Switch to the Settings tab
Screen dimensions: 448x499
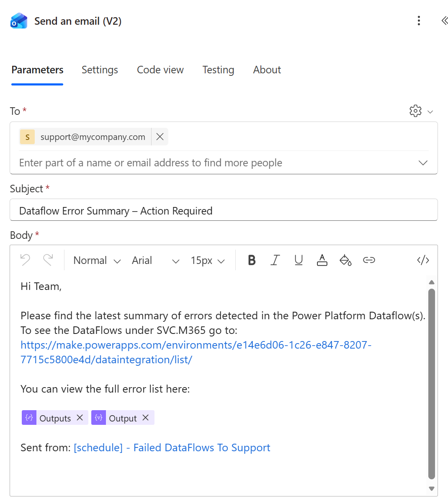click(100, 70)
